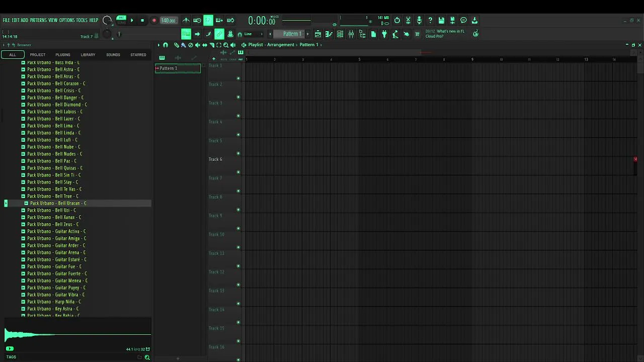644x362 pixels.
Task: Click the tempo 140.000 field
Action: coord(168,21)
